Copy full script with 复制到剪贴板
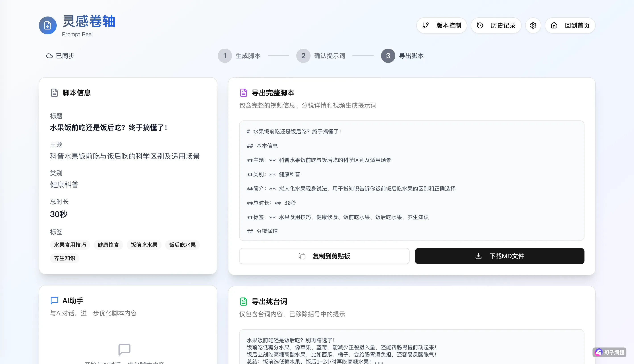 coord(324,256)
